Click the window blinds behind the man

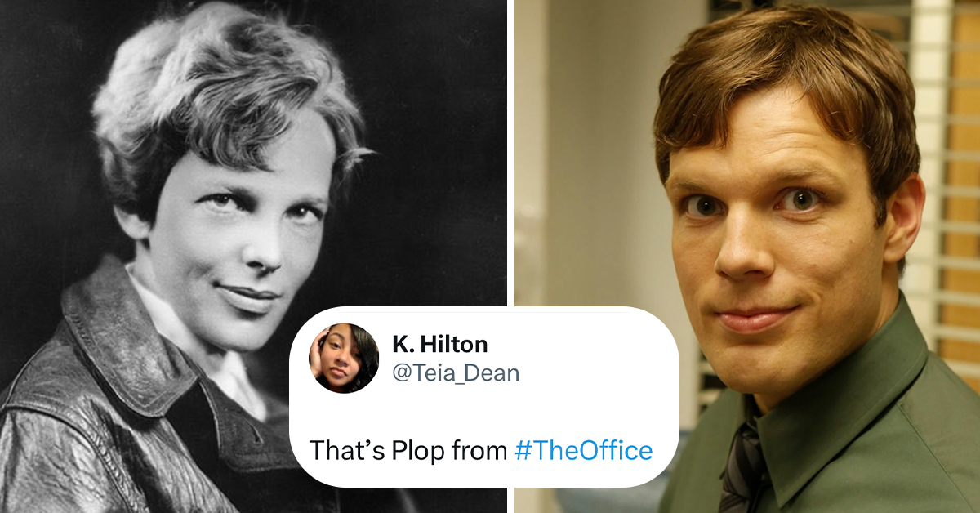[x=939, y=163]
